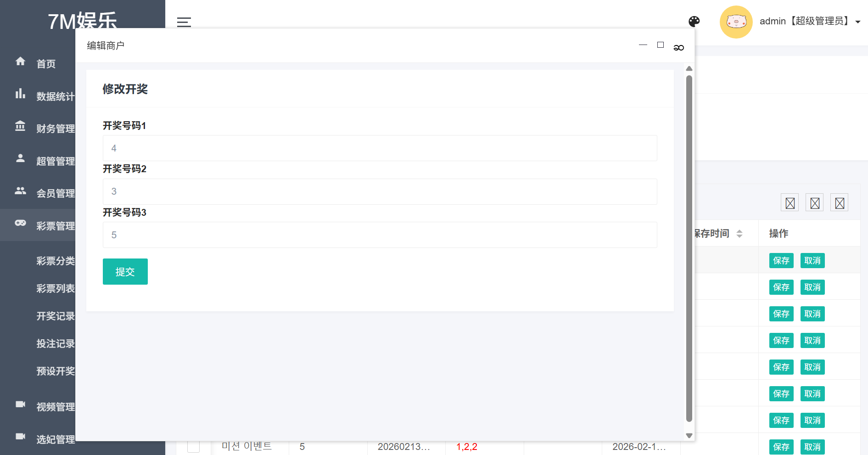Click the 开奖号码1 input field
Viewport: 868px width, 455px height.
(x=380, y=148)
